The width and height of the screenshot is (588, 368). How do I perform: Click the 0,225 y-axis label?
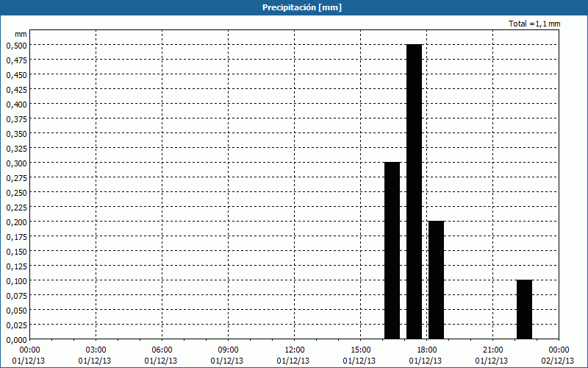[x=16, y=208]
